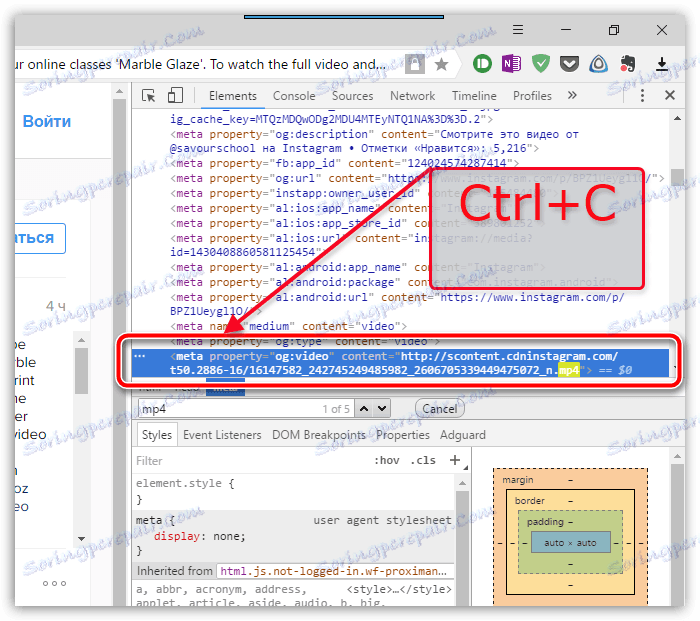Switch to the Timeline tab
The image size is (700, 621).
474,96
